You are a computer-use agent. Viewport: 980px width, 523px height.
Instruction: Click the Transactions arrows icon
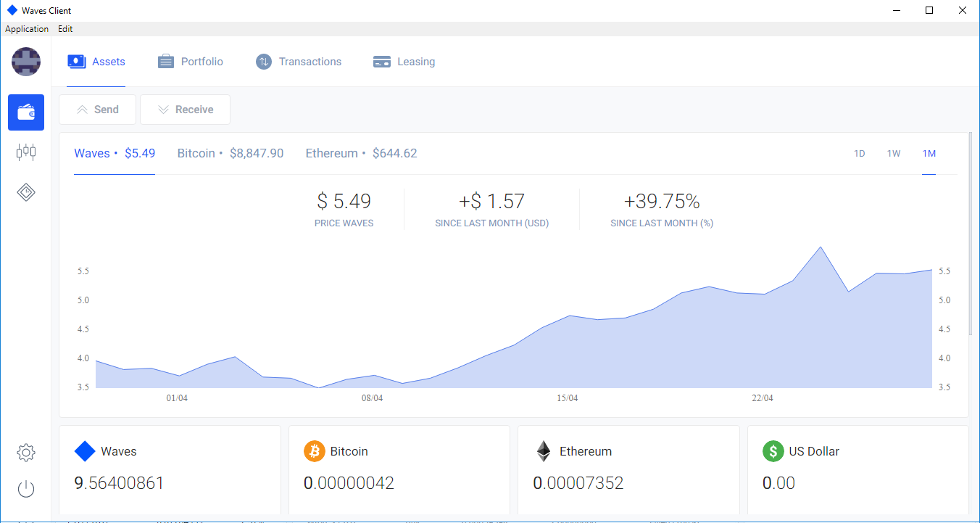pos(264,62)
